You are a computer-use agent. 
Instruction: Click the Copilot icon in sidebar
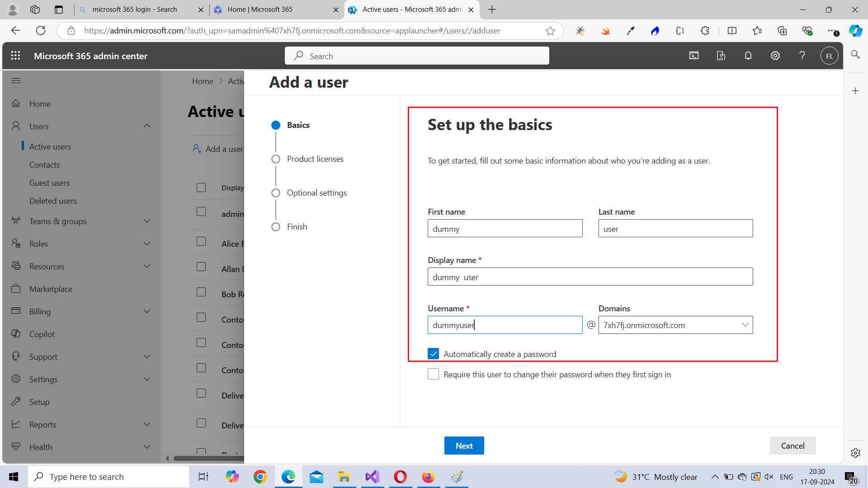click(x=16, y=334)
